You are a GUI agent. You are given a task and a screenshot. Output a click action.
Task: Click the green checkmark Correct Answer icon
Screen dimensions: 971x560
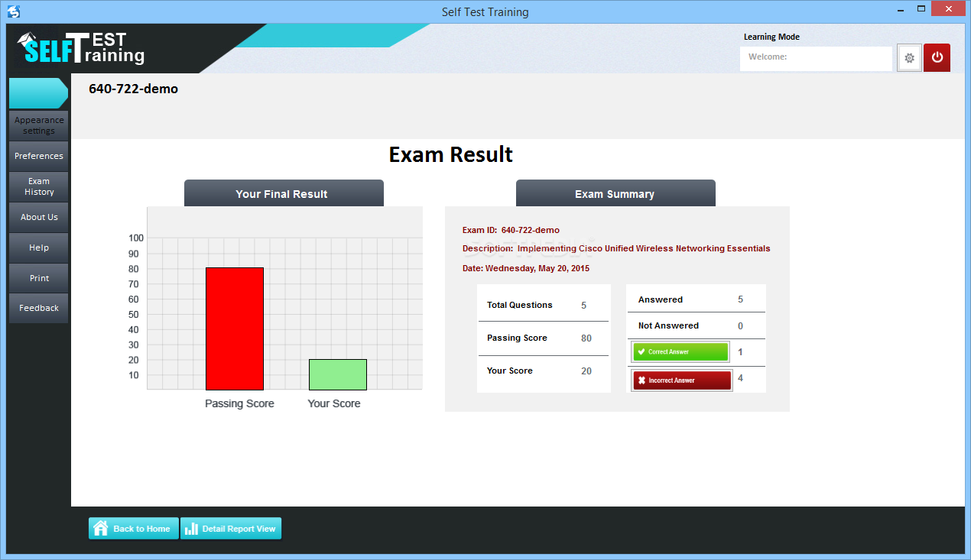pyautogui.click(x=641, y=352)
